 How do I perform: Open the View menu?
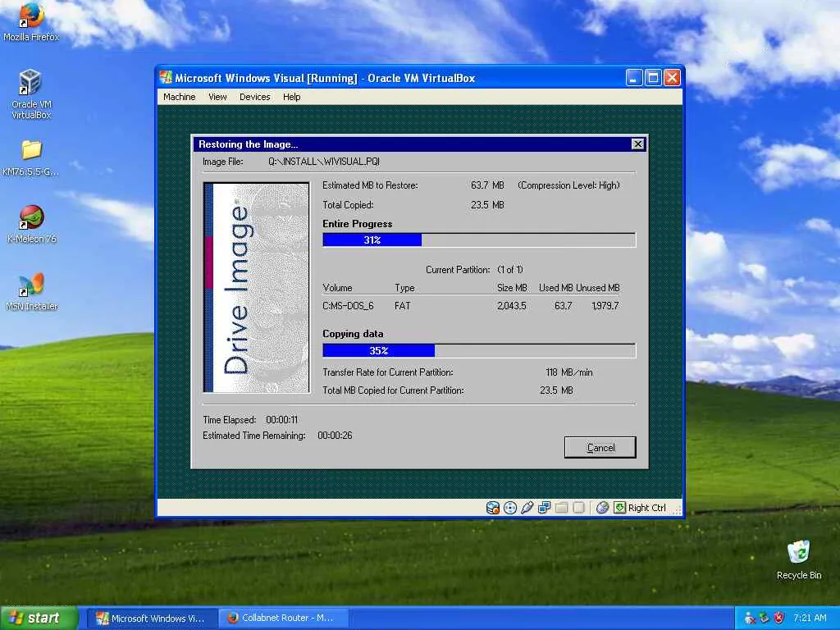pos(217,97)
